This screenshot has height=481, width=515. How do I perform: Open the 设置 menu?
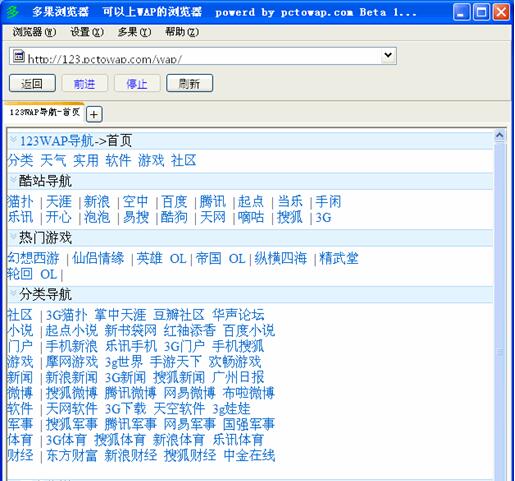(87, 32)
